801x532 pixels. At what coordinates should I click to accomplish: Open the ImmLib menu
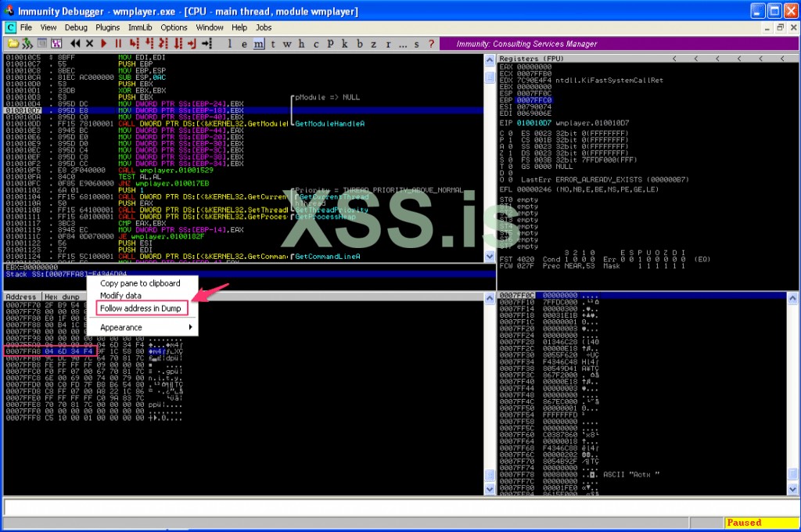140,27
